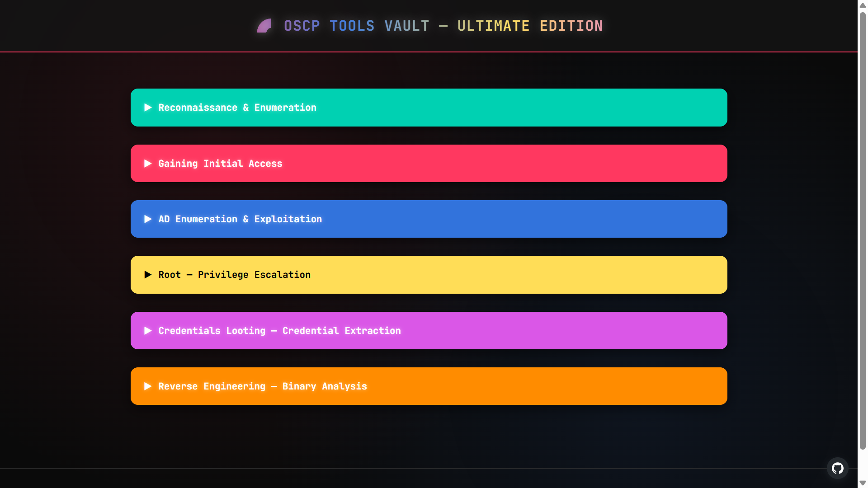Click the scrollbar up arrow

[863, 5]
